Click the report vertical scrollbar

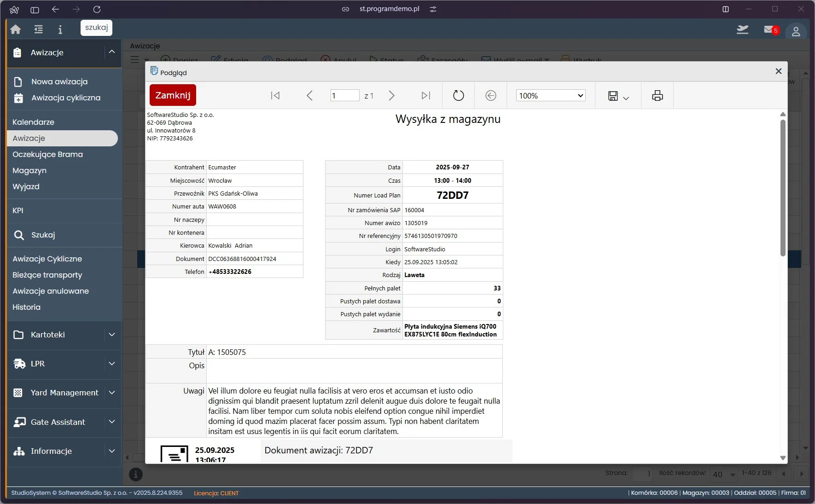click(x=783, y=188)
